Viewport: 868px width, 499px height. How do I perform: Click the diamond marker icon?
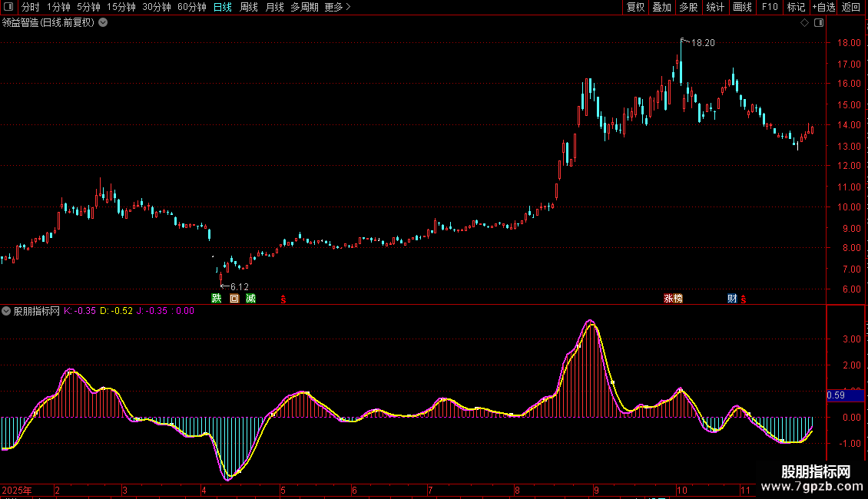[805, 22]
